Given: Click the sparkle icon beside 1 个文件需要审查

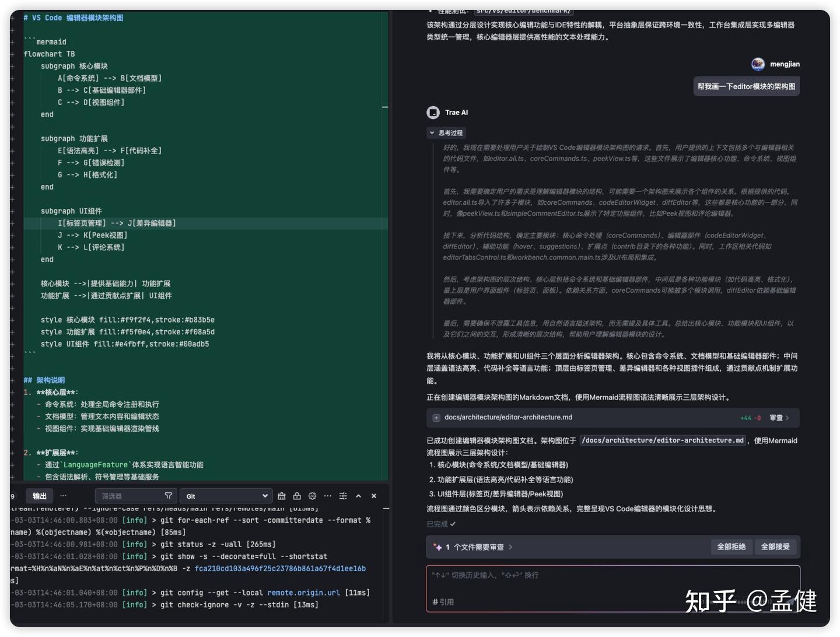Looking at the screenshot, I should click(437, 547).
